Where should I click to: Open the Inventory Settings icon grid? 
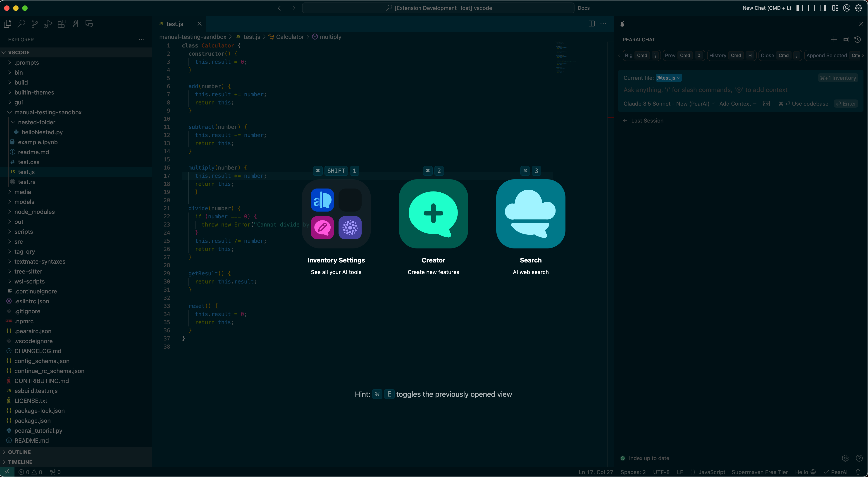click(x=336, y=214)
